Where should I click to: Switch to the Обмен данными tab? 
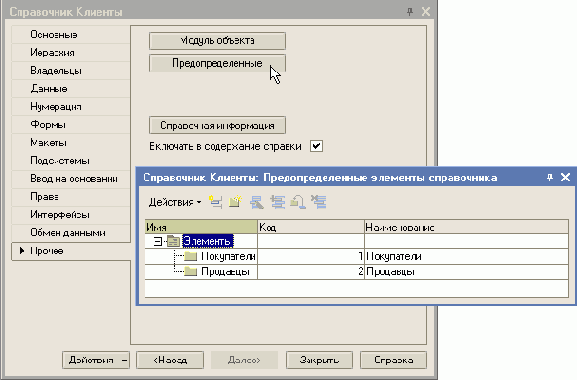(x=71, y=233)
